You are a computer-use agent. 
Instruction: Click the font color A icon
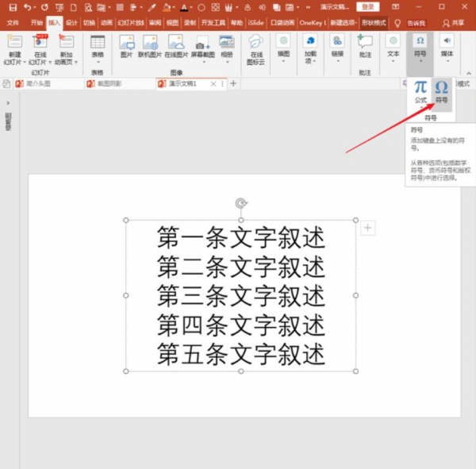[x=184, y=7]
